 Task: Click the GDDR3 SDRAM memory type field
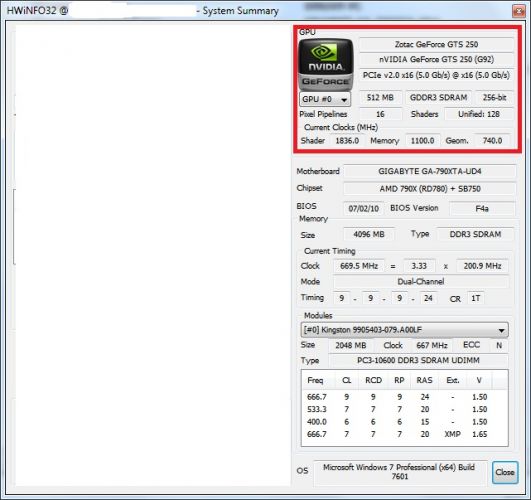point(439,98)
